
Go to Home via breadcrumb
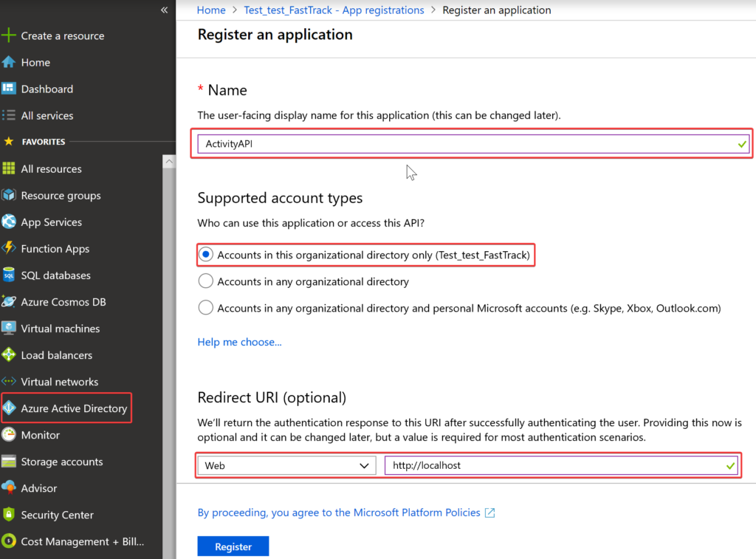(x=211, y=10)
